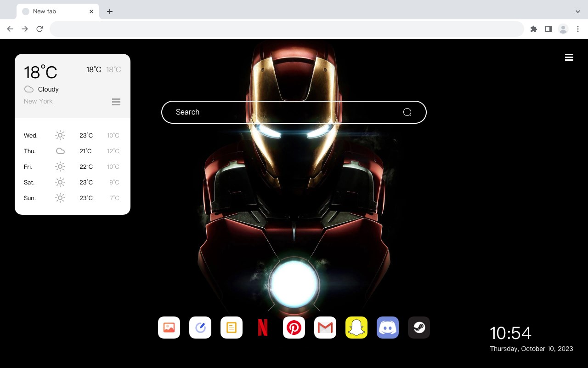Click Saturday's low of 9°C

pos(114,182)
